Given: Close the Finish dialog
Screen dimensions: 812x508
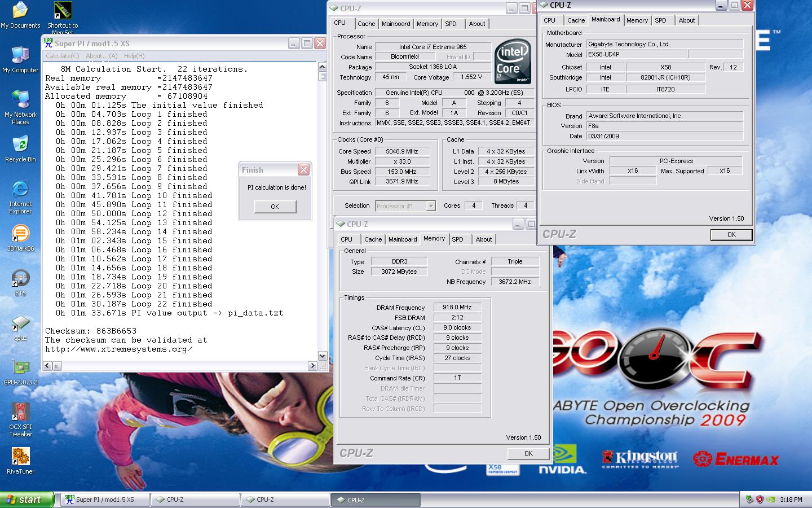Looking at the screenshot, I should click(x=303, y=170).
